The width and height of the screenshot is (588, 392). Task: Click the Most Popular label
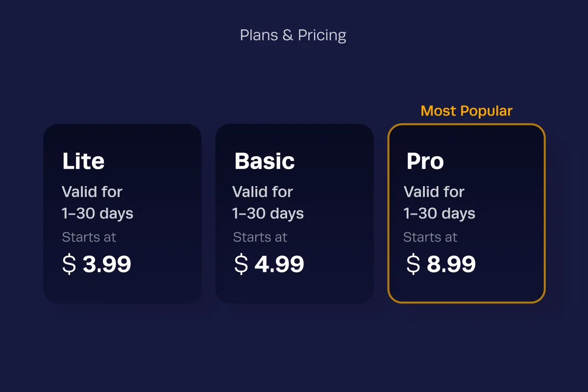point(466,111)
